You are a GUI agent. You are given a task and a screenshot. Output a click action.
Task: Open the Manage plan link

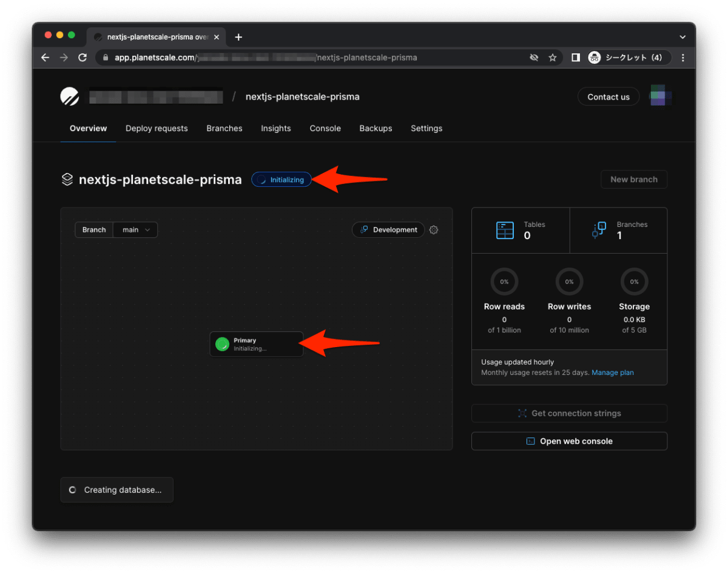pyautogui.click(x=613, y=373)
